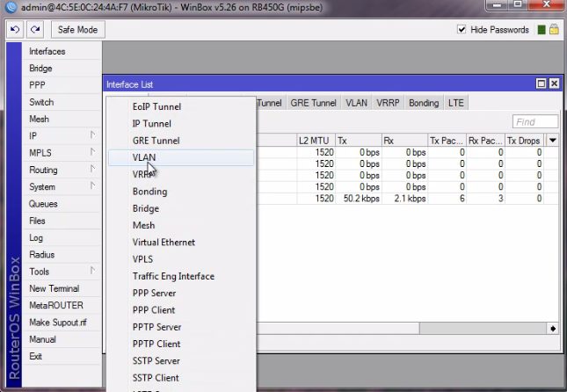Toggle the Hide Passwords checkbox
This screenshot has width=567, height=392.
coord(462,29)
